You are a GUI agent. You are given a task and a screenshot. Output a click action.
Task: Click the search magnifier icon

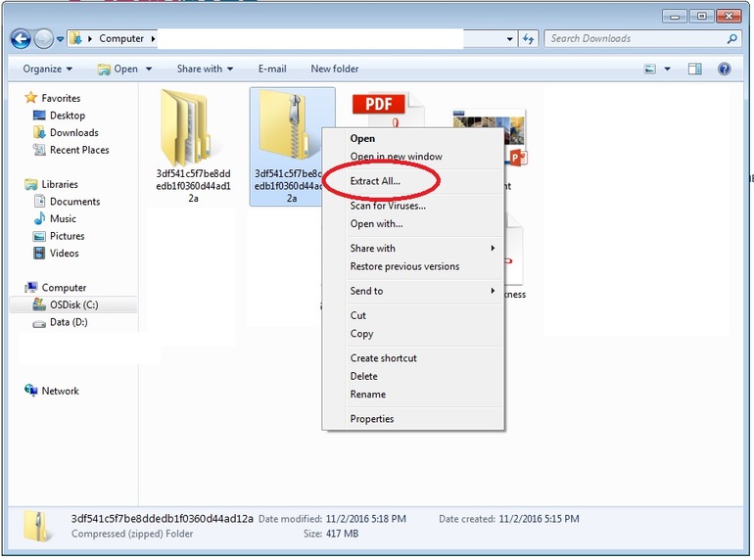(731, 38)
